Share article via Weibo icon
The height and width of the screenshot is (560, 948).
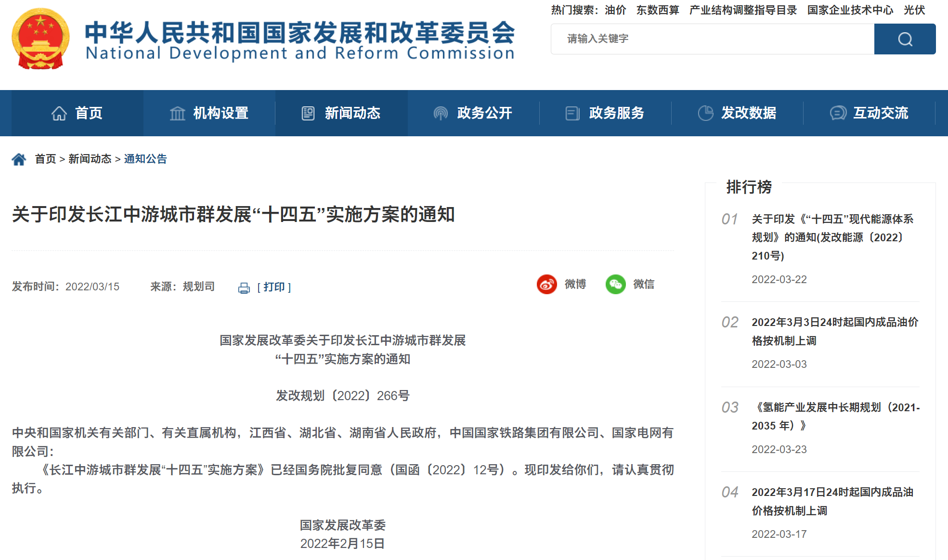pyautogui.click(x=546, y=284)
